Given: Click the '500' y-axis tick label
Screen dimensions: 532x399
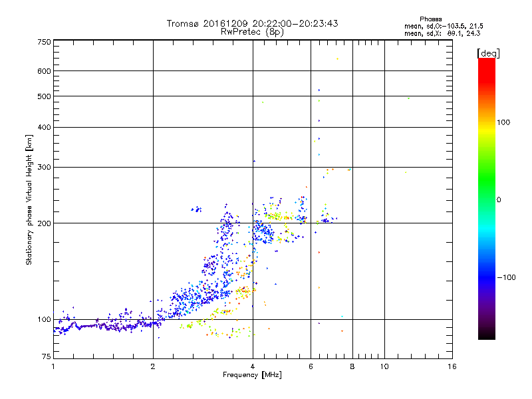Looking at the screenshot, I should (x=44, y=96).
